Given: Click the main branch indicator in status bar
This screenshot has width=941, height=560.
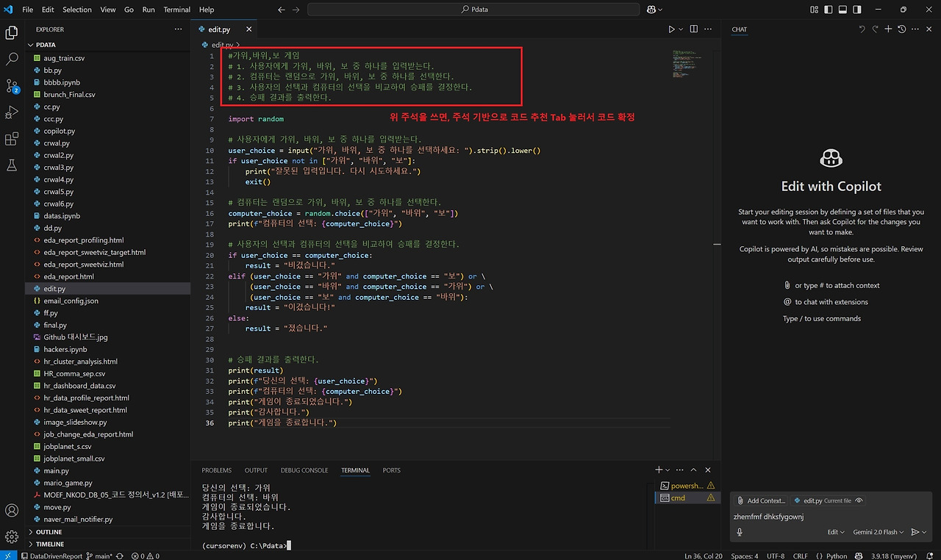Looking at the screenshot, I should tap(100, 556).
